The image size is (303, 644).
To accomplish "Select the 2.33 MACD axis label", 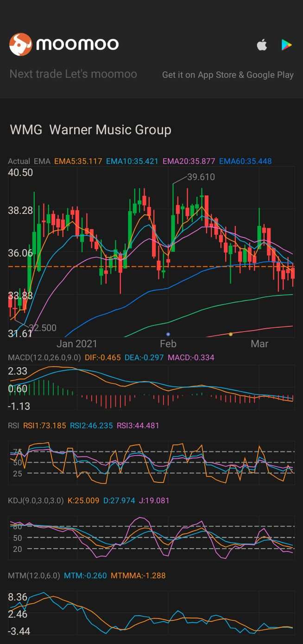I will [x=18, y=371].
